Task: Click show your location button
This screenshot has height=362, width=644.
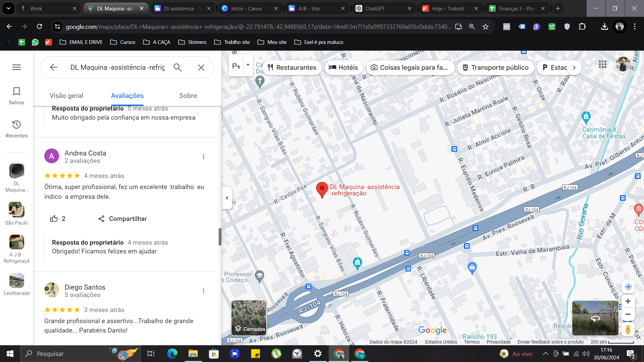Action: click(x=628, y=287)
